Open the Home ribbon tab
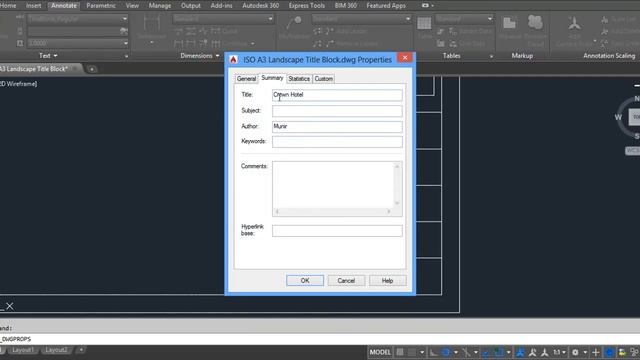Screen dimensions: 640x360 coord(8,6)
